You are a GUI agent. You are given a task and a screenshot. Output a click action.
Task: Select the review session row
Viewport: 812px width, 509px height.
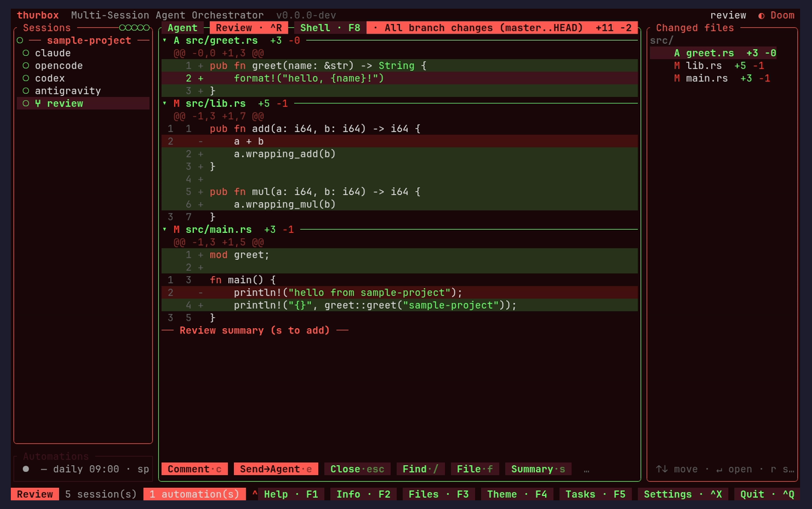click(83, 103)
